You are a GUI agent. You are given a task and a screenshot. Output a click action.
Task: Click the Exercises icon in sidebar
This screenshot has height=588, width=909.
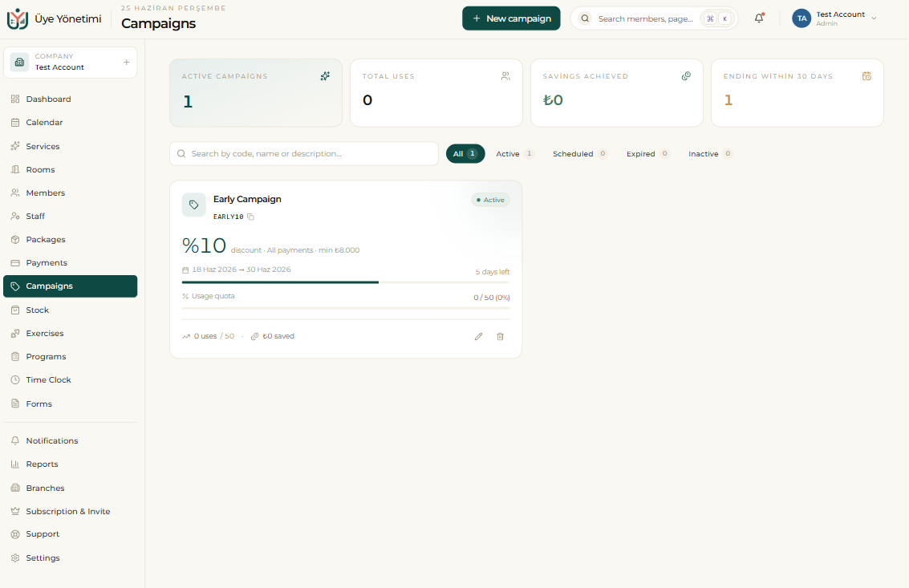point(15,334)
